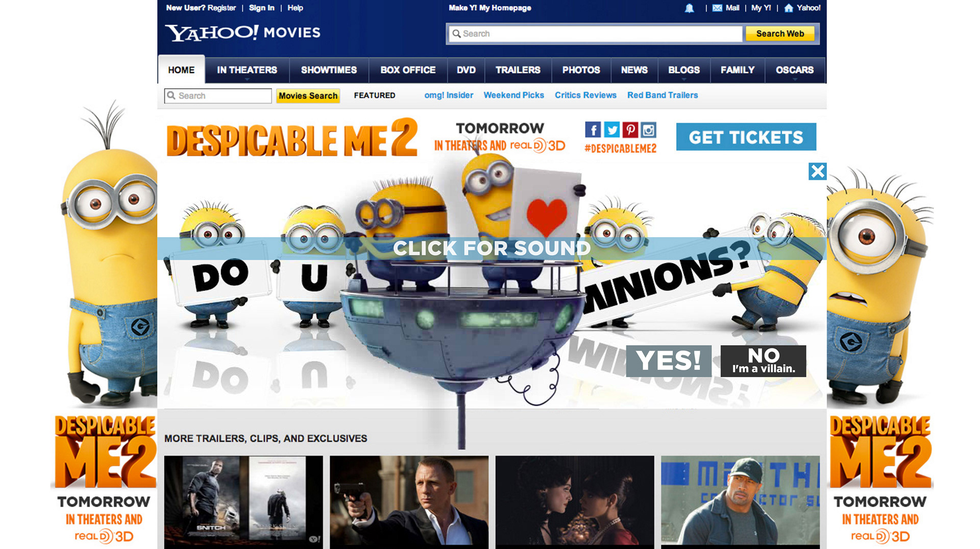Open the BOX OFFICE tab
The height and width of the screenshot is (549, 980).
coord(408,70)
